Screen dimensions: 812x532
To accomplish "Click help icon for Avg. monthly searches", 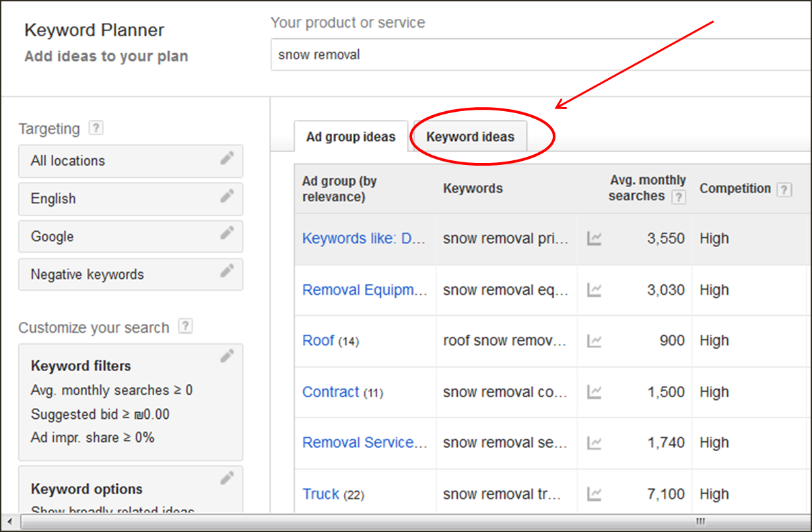I will 679,197.
